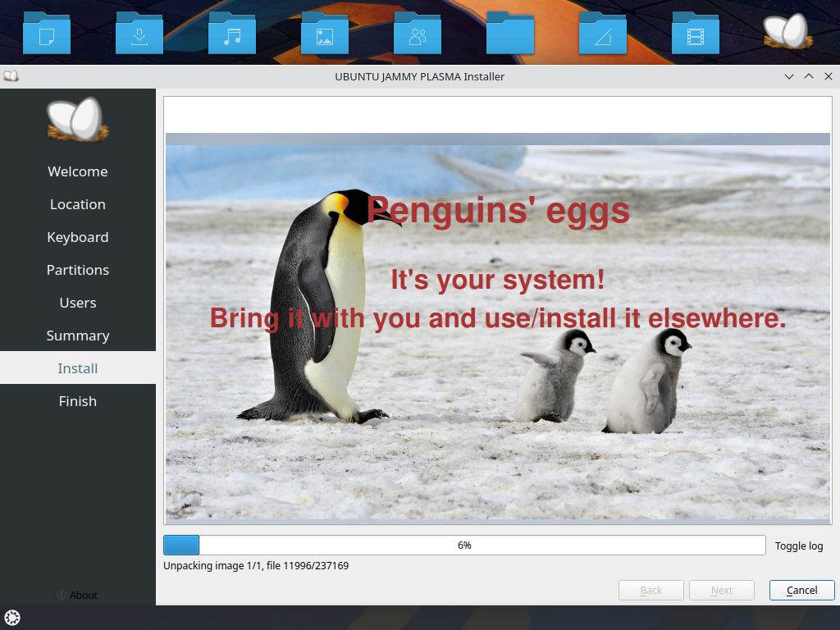Open the title bar shade chevron menu
Viewport: 840px width, 630px height.
pos(788,76)
